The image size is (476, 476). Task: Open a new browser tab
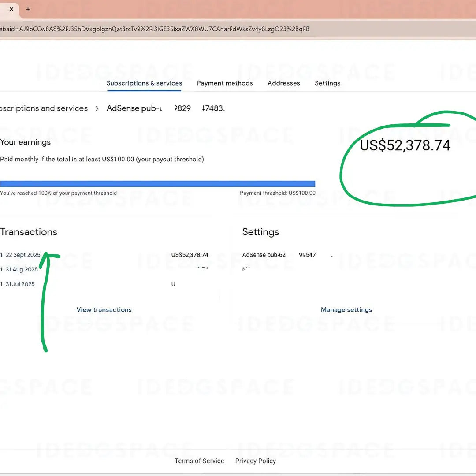[28, 9]
